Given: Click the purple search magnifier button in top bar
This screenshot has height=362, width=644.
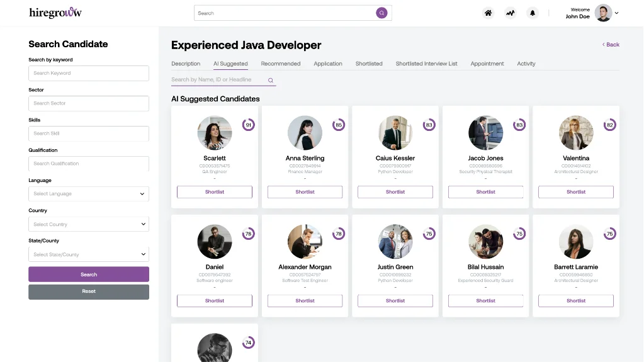Looking at the screenshot, I should (x=381, y=13).
